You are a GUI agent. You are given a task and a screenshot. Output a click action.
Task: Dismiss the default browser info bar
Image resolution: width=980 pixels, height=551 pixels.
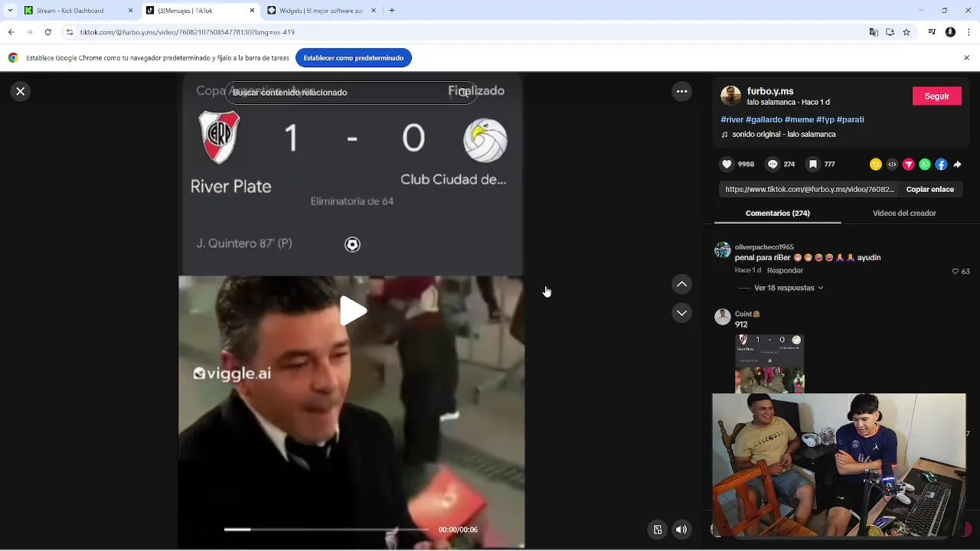coord(966,58)
